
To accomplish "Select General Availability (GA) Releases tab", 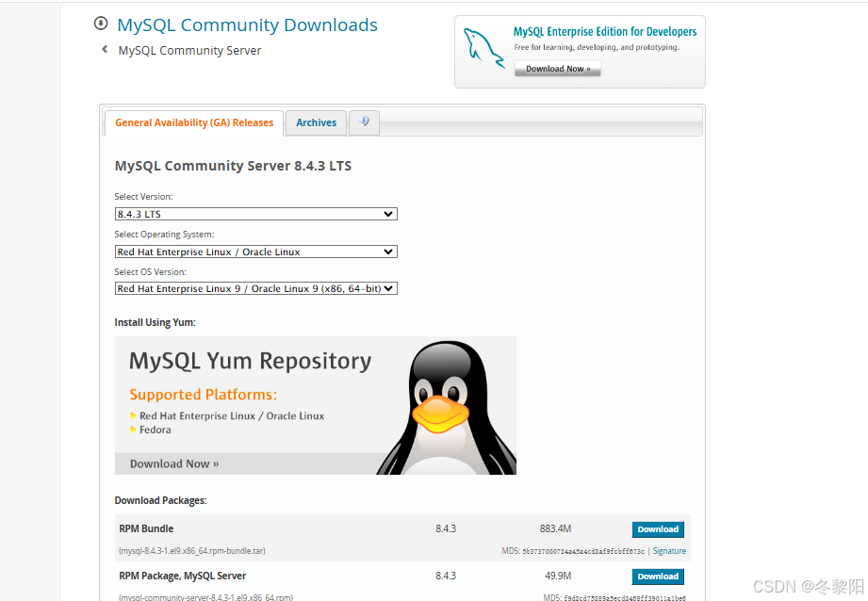I will click(194, 122).
